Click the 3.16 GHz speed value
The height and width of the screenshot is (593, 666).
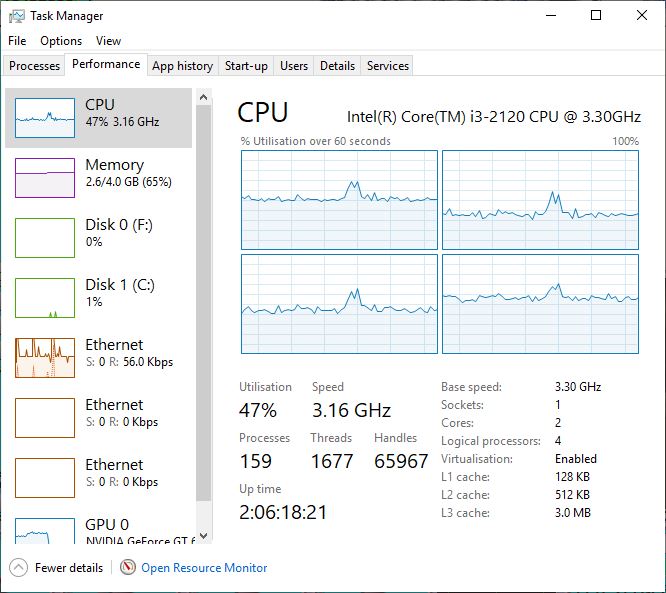click(x=352, y=411)
